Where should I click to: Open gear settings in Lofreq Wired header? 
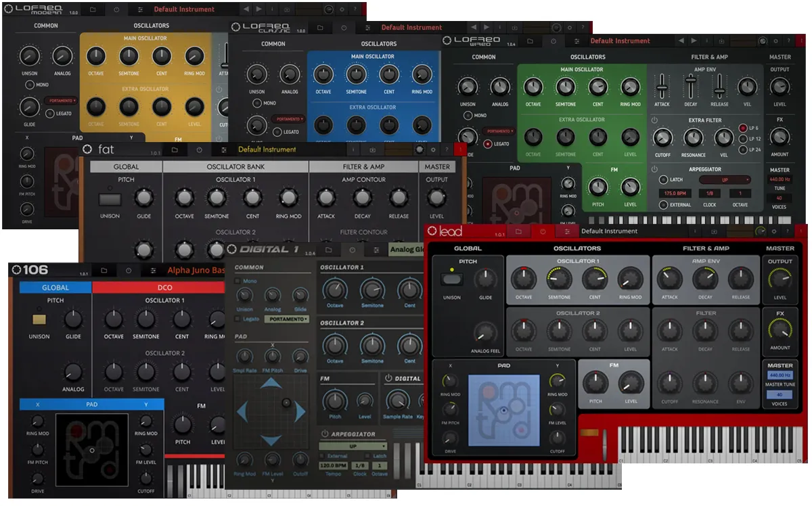(x=776, y=41)
